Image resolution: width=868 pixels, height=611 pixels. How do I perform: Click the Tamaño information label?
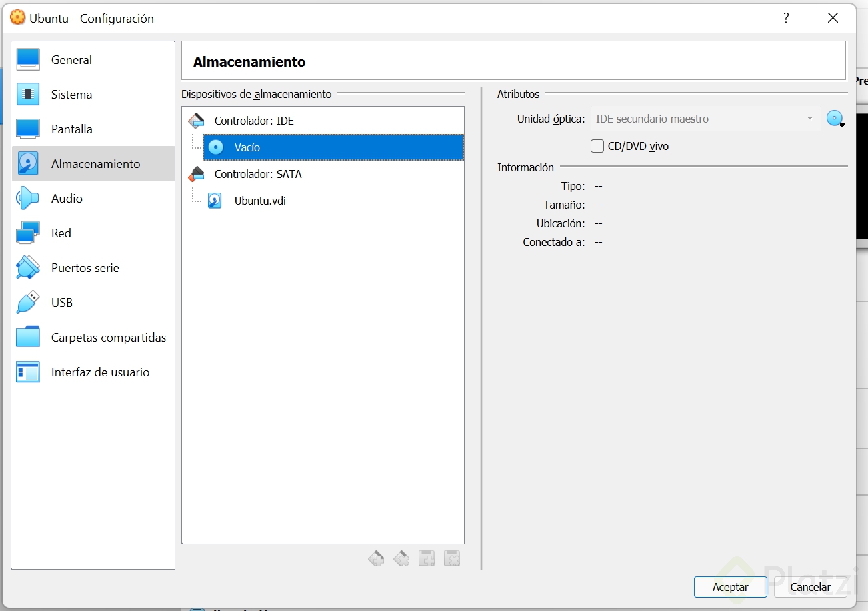pyautogui.click(x=564, y=205)
